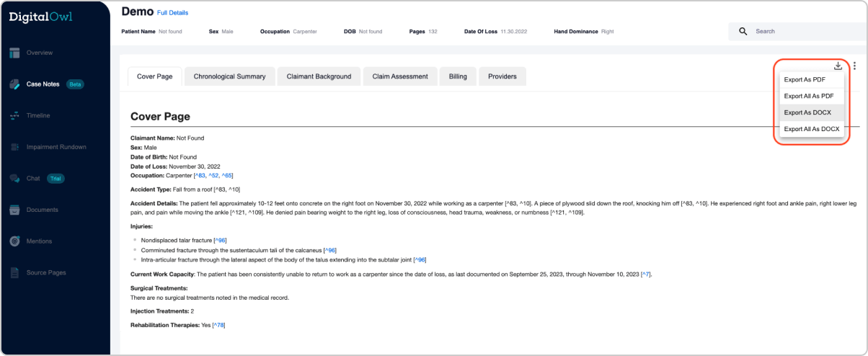
Task: Open Documents label in sidebar
Action: [x=43, y=210]
